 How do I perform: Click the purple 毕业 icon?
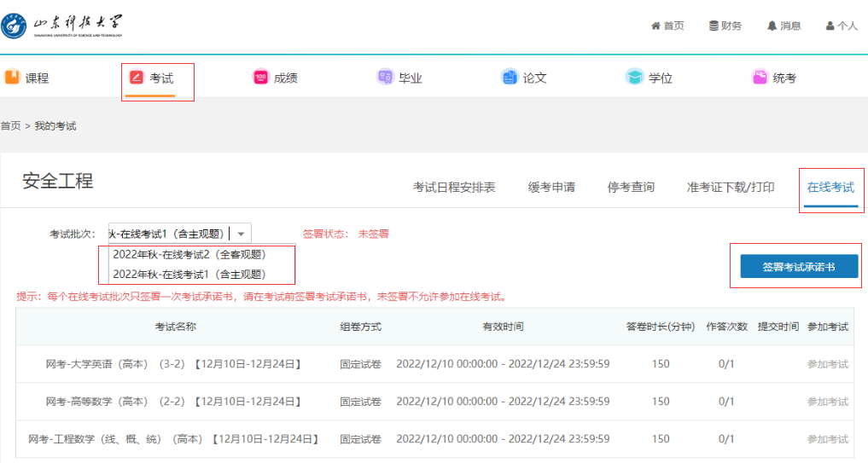click(x=385, y=78)
